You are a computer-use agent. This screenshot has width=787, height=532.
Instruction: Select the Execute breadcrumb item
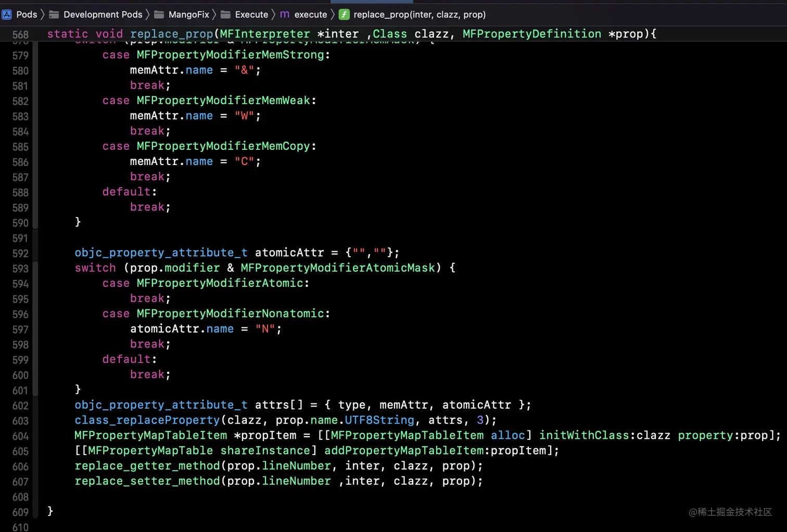coord(251,15)
